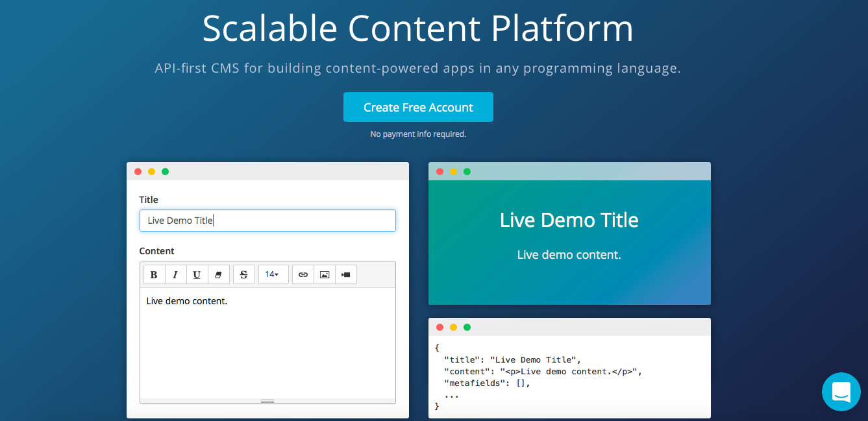Click the Create Free Account button
Viewport: 868px width, 421px height.
tap(418, 107)
